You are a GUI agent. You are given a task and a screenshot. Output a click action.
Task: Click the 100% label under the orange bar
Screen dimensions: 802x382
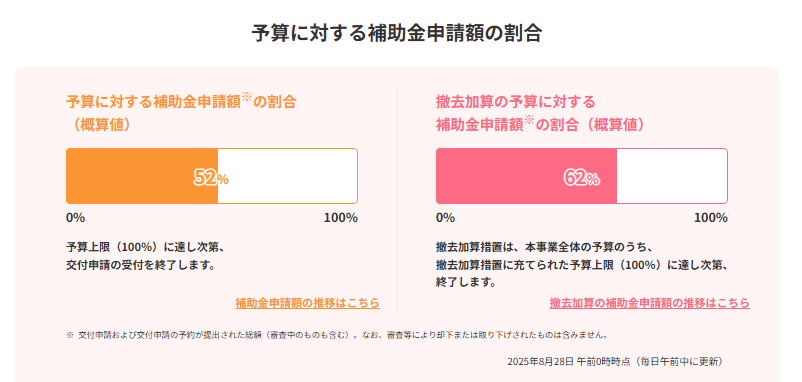[x=341, y=218]
